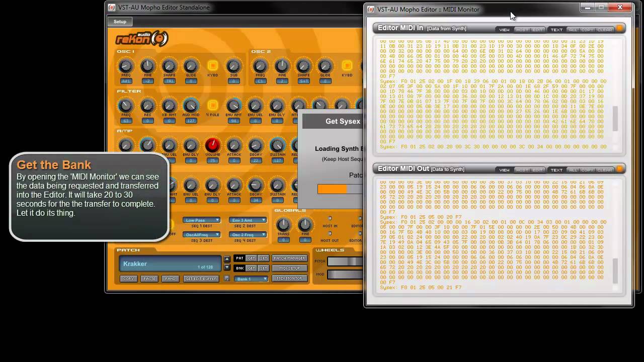Click the BNK SET button

click(x=263, y=268)
